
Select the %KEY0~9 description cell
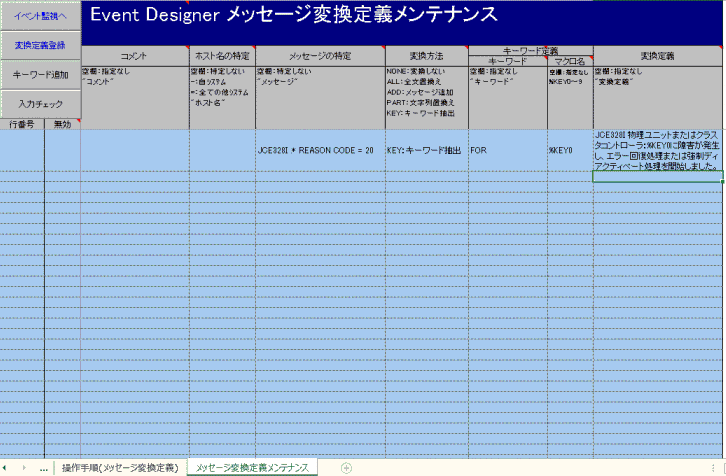570,98
